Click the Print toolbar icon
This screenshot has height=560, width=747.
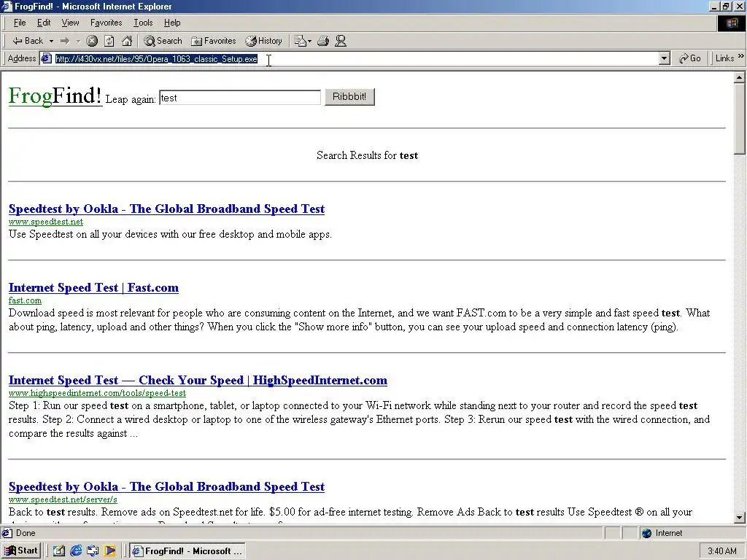pos(323,41)
